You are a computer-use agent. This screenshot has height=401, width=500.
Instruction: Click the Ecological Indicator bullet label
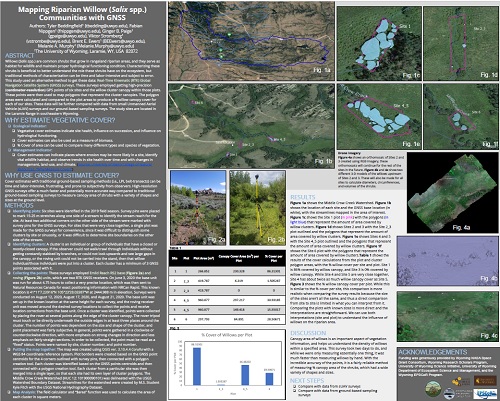pyautogui.click(x=29, y=126)
